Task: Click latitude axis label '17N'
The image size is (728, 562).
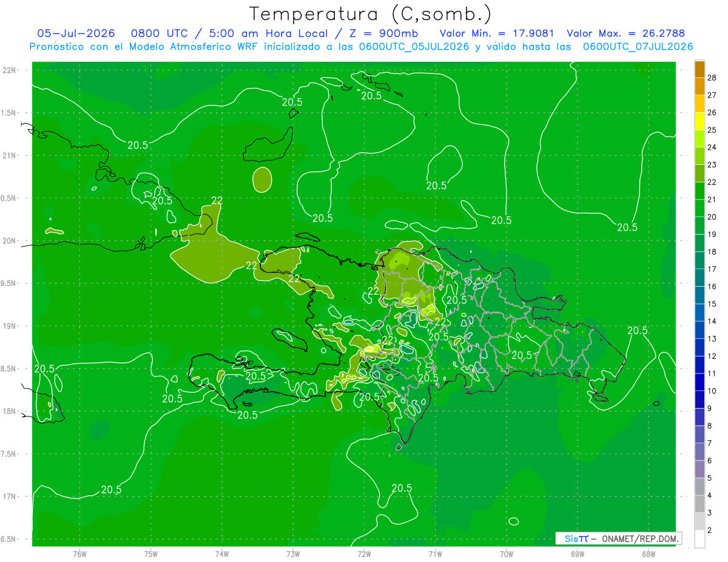Action: tap(9, 497)
